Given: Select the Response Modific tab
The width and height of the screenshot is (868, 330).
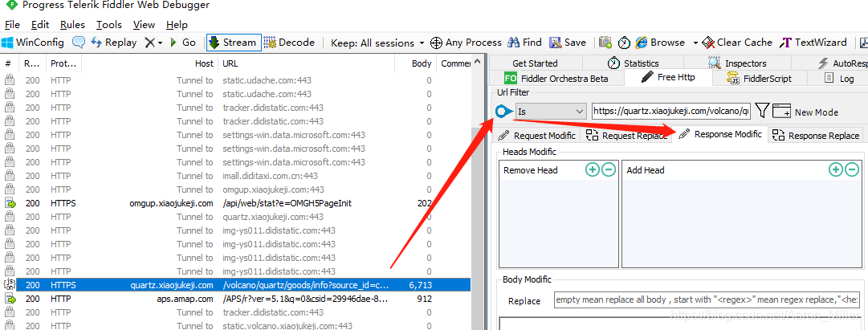Looking at the screenshot, I should tap(720, 135).
